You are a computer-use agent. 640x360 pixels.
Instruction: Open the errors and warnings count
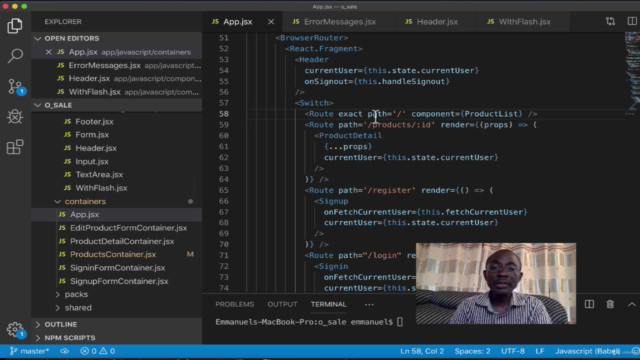[x=98, y=351]
